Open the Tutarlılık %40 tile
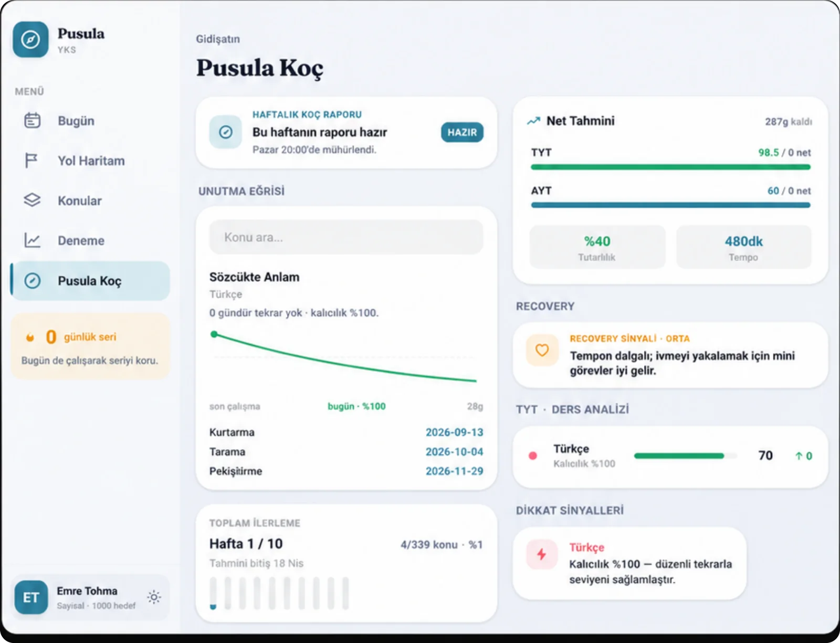This screenshot has width=840, height=643. point(597,247)
